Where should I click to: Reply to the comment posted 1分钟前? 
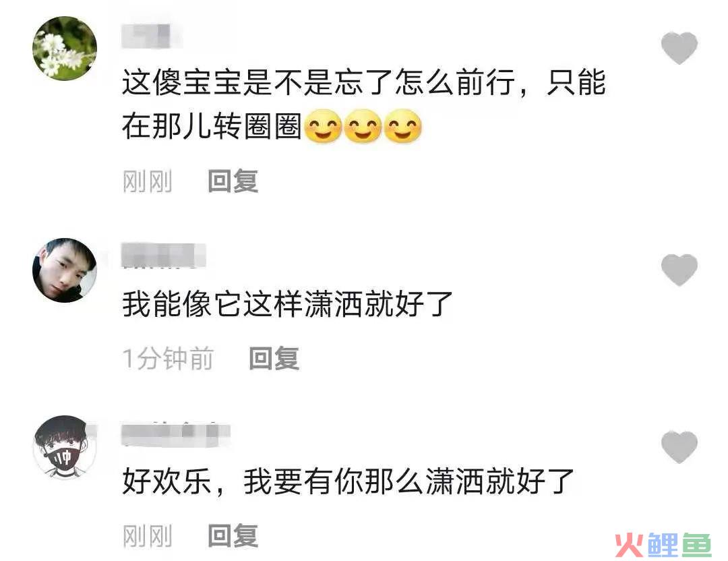274,358
